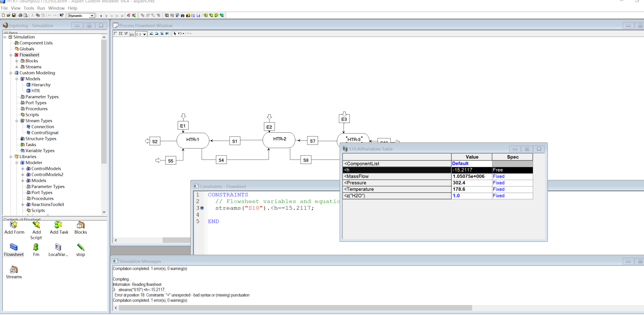Open the Run menu
Screen dimensions: 644x315
pos(41,8)
